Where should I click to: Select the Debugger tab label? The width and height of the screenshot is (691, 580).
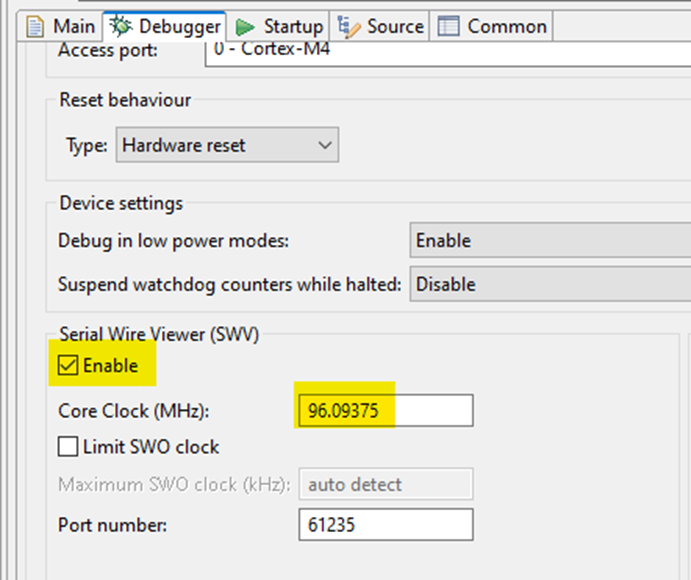pyautogui.click(x=178, y=26)
